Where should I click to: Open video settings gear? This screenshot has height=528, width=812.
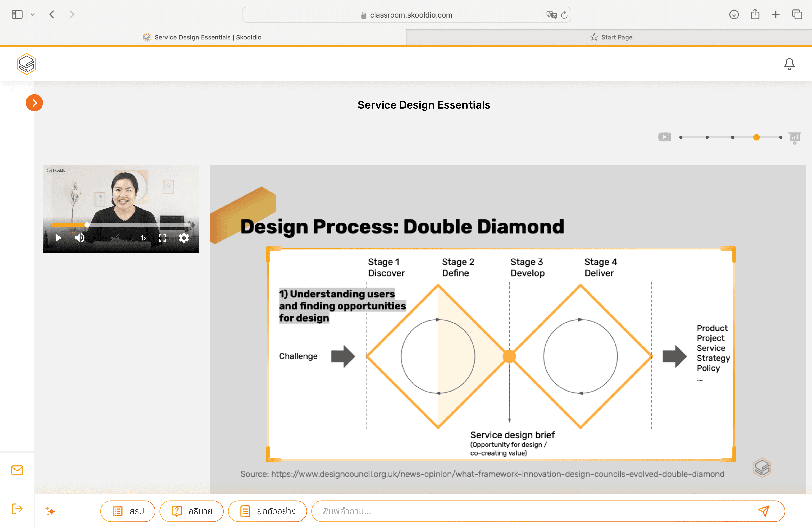[184, 238]
